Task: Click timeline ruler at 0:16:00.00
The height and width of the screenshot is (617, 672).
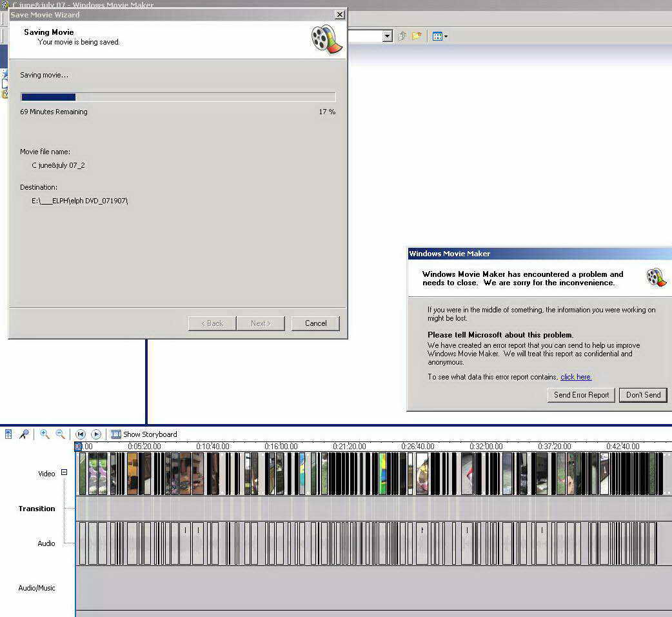Action: pos(281,447)
